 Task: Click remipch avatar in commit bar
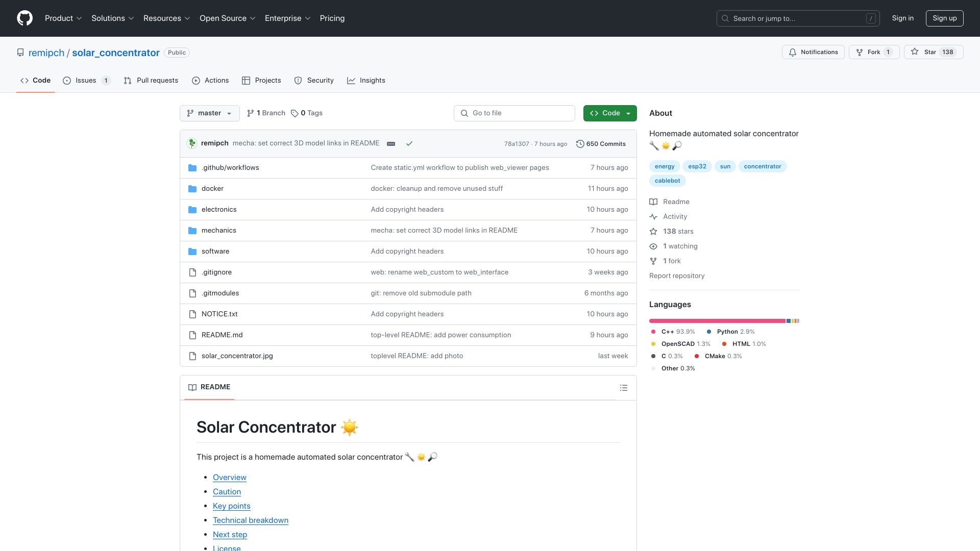[x=192, y=143]
